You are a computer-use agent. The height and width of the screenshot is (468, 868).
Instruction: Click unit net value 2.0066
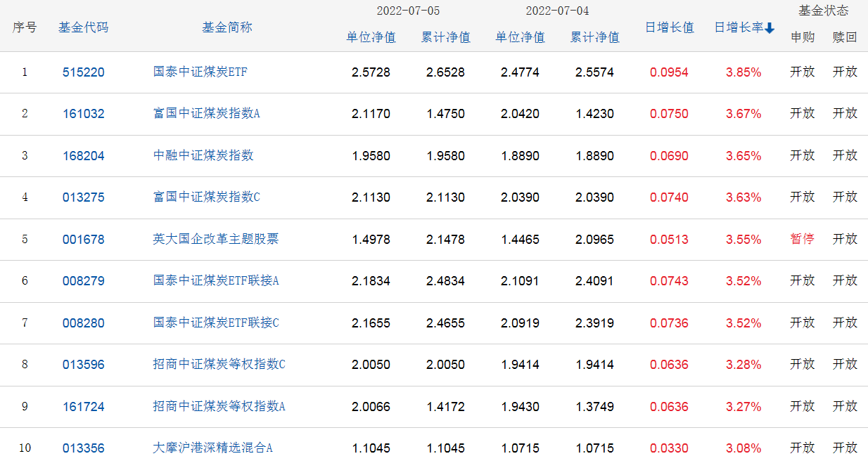[x=371, y=407]
